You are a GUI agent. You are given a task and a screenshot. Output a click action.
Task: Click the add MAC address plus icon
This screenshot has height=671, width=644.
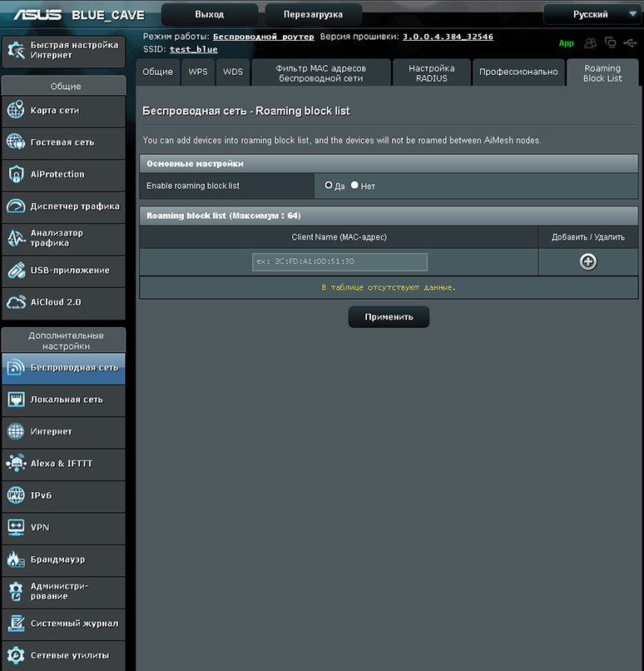click(588, 261)
